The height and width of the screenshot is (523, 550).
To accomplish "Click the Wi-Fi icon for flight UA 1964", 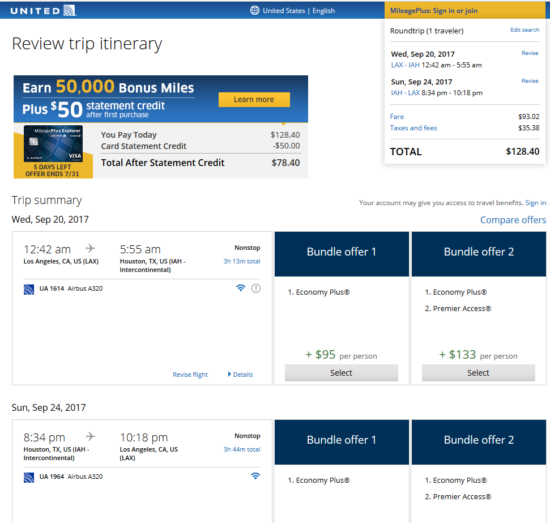I will pos(255,476).
